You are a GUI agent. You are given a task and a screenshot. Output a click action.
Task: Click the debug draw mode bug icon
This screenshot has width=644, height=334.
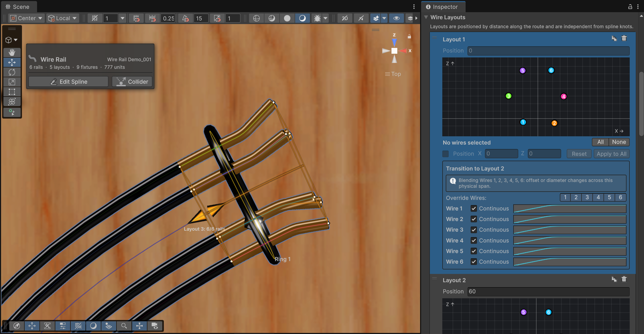pyautogui.click(x=317, y=18)
